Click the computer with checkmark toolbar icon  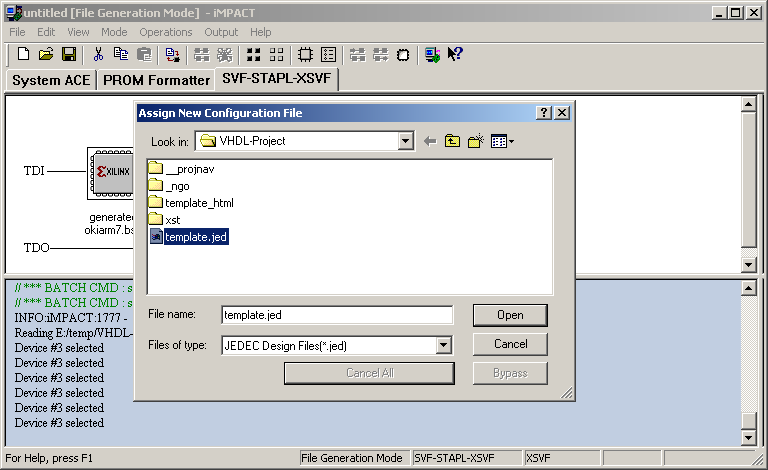click(432, 54)
